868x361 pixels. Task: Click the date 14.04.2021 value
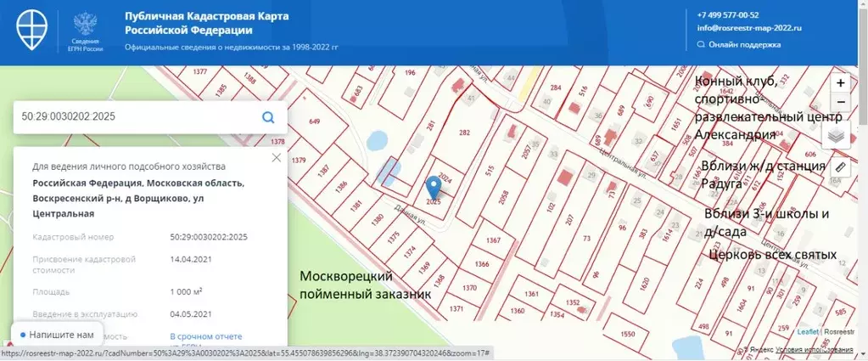pyautogui.click(x=191, y=259)
